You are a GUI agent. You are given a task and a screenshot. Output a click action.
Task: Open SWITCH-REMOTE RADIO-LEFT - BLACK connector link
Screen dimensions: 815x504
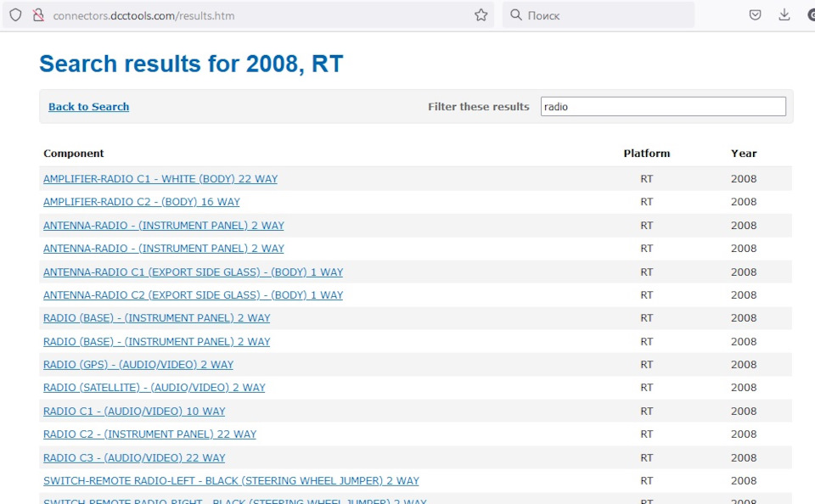tap(231, 480)
